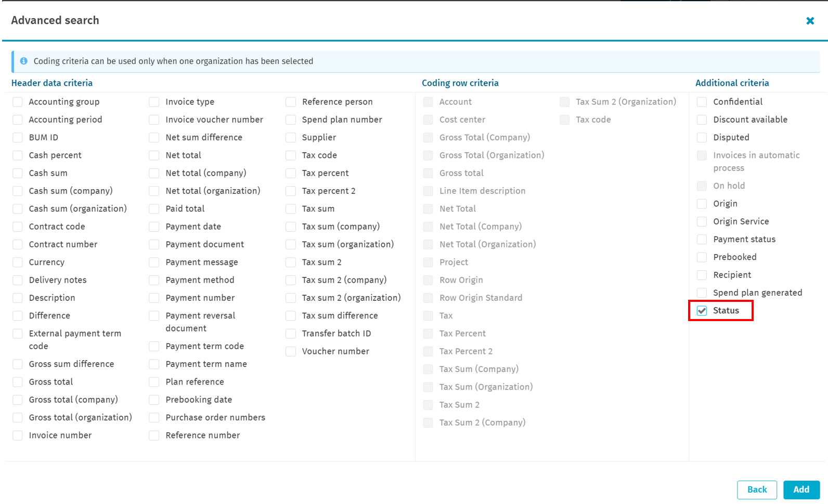Uncheck the Status checkbox
The width and height of the screenshot is (828, 504).
pyautogui.click(x=702, y=311)
